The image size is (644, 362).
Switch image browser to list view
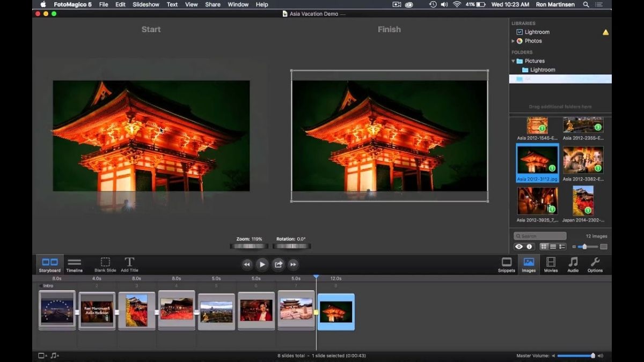[x=553, y=246]
